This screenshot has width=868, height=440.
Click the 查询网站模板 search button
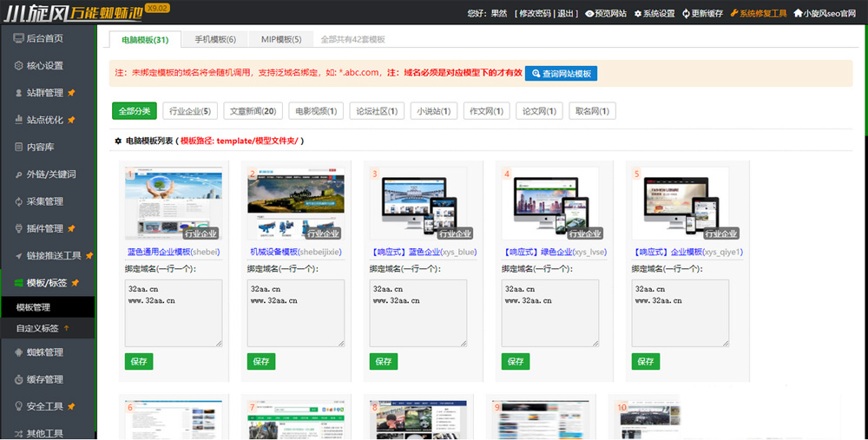(x=561, y=74)
